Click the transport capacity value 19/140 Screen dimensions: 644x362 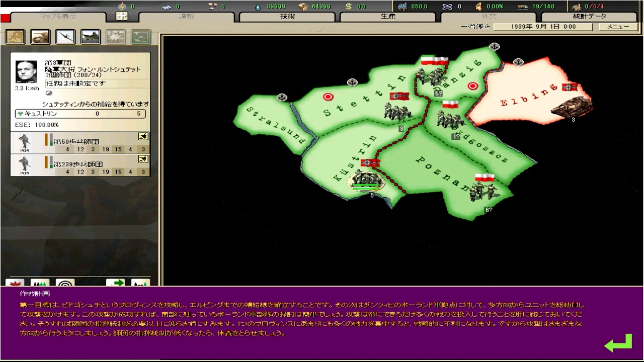(544, 7)
